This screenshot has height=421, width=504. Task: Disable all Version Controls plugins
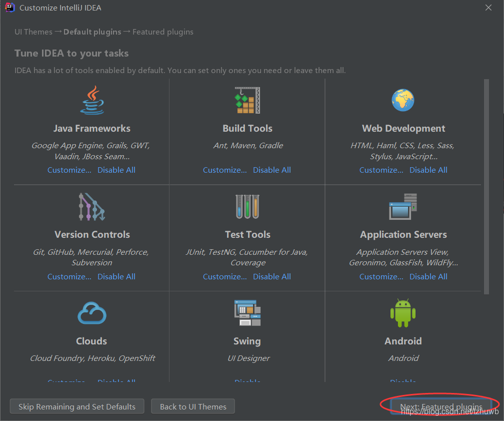click(116, 276)
